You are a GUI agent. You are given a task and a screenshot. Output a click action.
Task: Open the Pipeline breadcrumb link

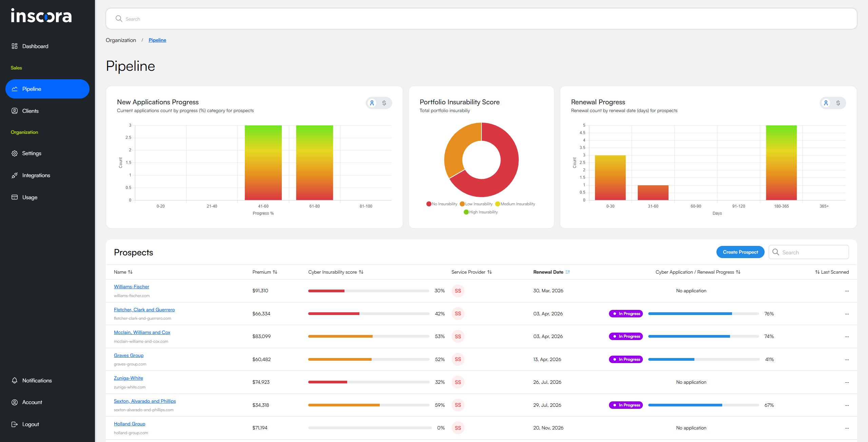(157, 40)
